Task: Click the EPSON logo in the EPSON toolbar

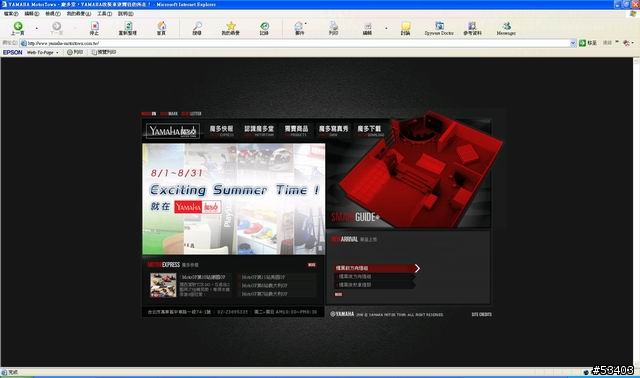Action: [x=13, y=52]
